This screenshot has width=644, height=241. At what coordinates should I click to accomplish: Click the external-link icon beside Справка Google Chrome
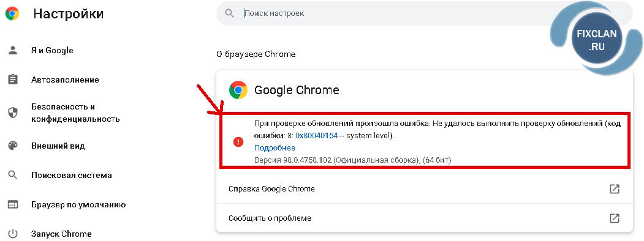pos(615,189)
